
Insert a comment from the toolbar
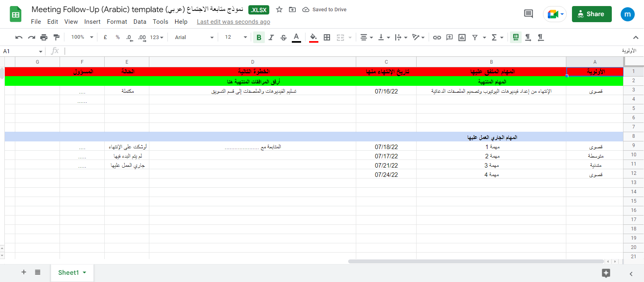pyautogui.click(x=450, y=37)
